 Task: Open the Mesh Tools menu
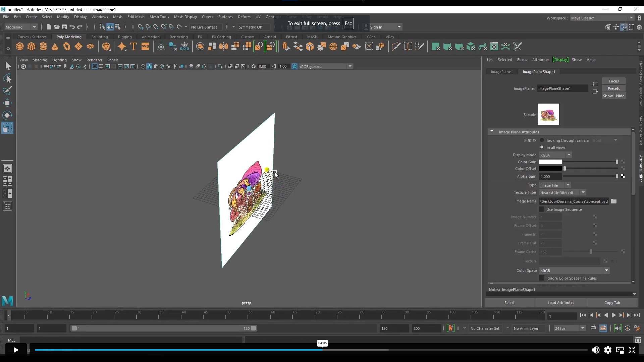point(160,17)
